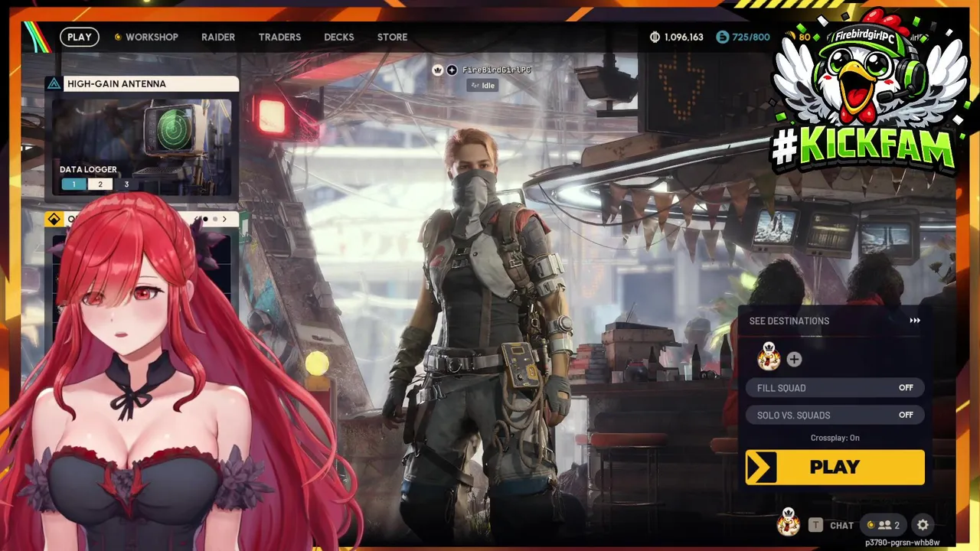Open the Traders tab
The width and height of the screenshot is (980, 551).
279,37
